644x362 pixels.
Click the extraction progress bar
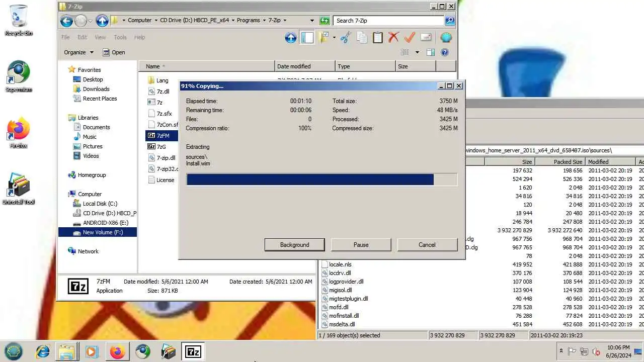321,179
